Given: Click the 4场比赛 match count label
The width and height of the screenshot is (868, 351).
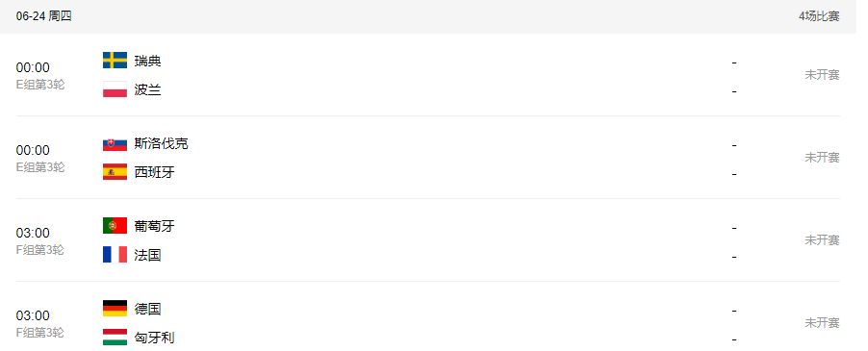Looking at the screenshot, I should coord(819,16).
